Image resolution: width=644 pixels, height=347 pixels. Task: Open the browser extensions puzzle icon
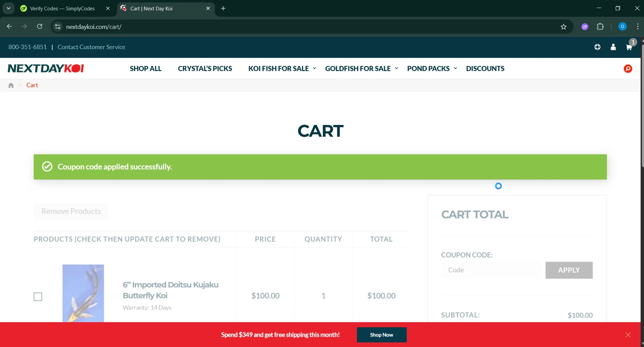pyautogui.click(x=600, y=27)
